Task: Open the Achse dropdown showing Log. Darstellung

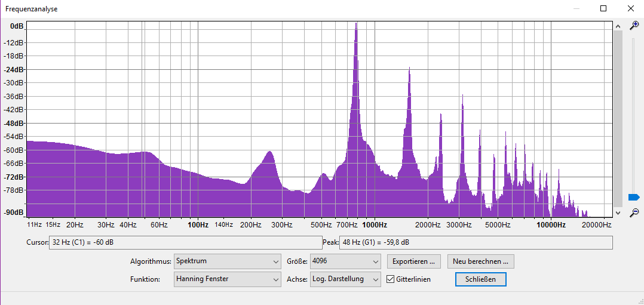Action: click(x=345, y=279)
